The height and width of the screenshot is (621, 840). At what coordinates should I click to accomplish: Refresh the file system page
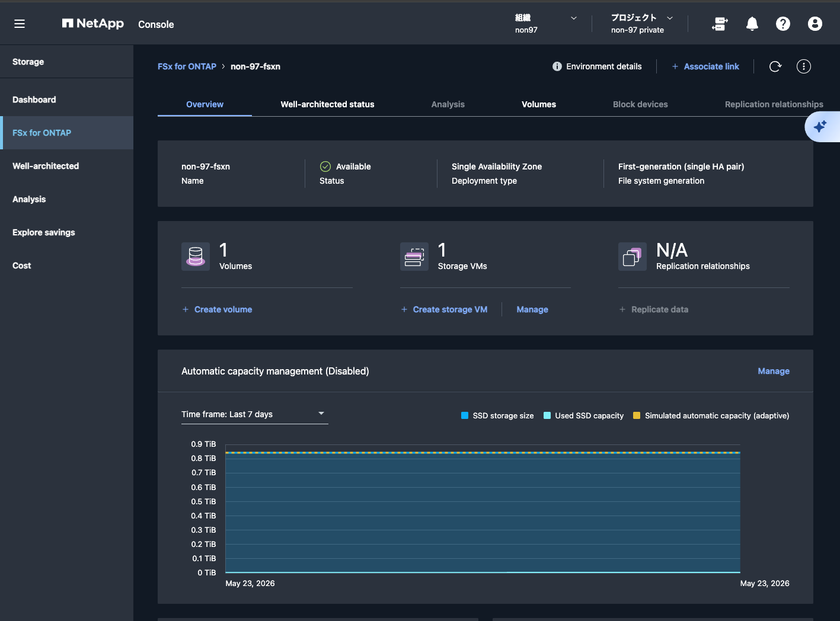(775, 66)
